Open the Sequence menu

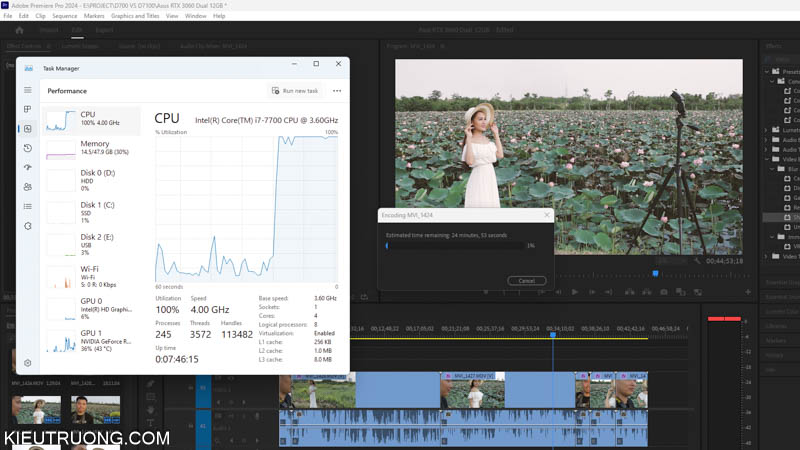click(64, 16)
